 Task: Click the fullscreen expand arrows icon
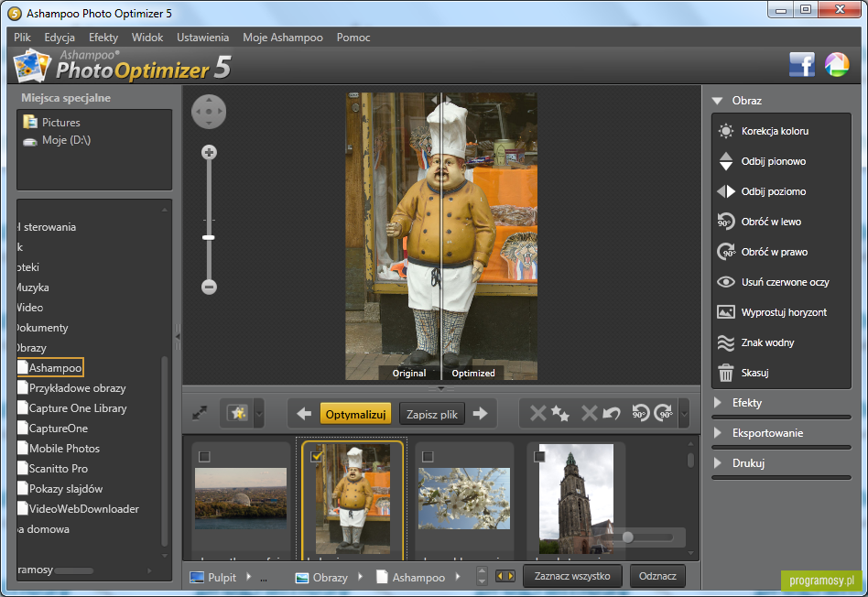click(x=200, y=413)
